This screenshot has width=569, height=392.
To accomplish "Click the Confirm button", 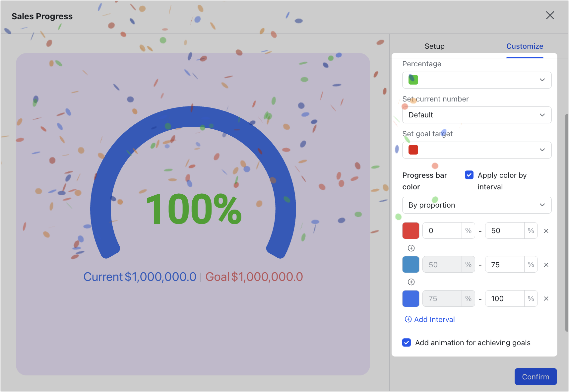I will coord(535,376).
